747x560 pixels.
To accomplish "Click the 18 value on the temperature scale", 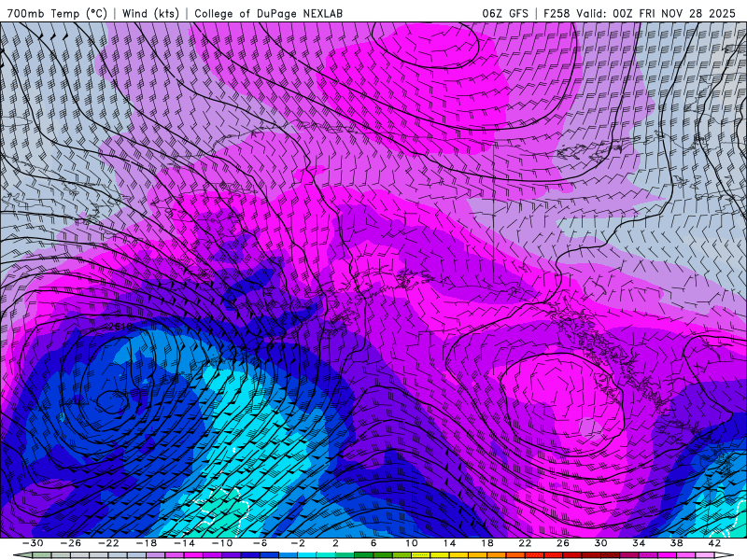I will coord(486,543).
